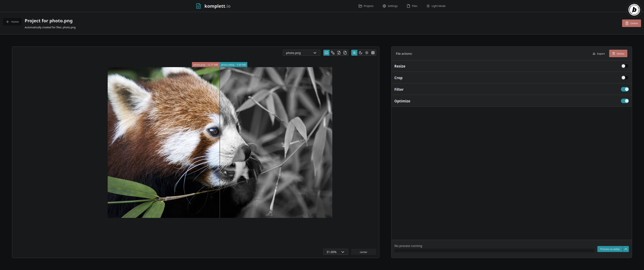Select the split compare view icon
The image size is (644, 270).
pyautogui.click(x=326, y=53)
